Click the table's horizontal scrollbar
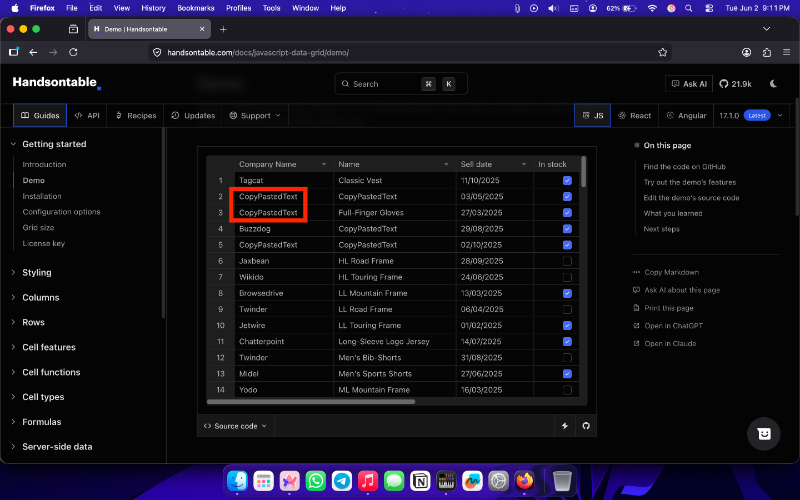Image resolution: width=800 pixels, height=500 pixels. click(x=311, y=402)
